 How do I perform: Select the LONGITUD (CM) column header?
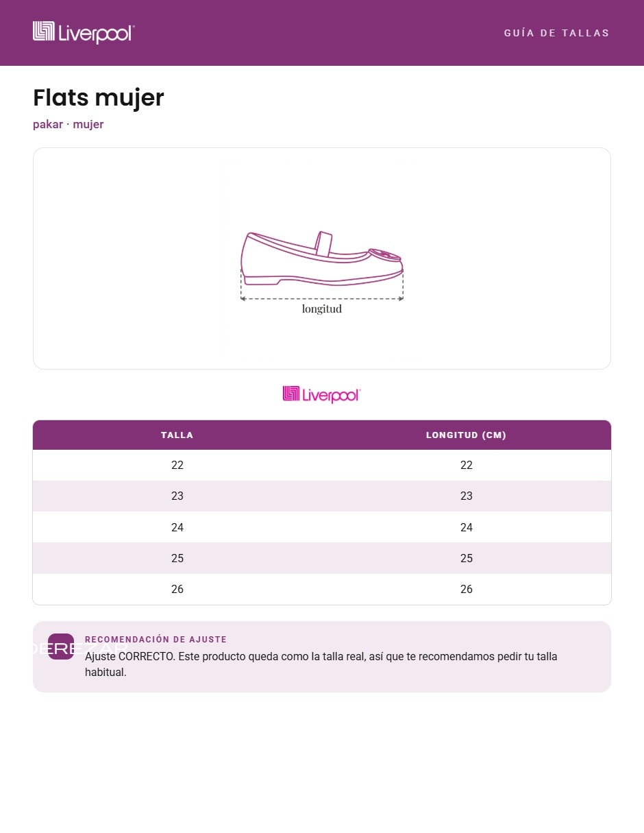(466, 435)
